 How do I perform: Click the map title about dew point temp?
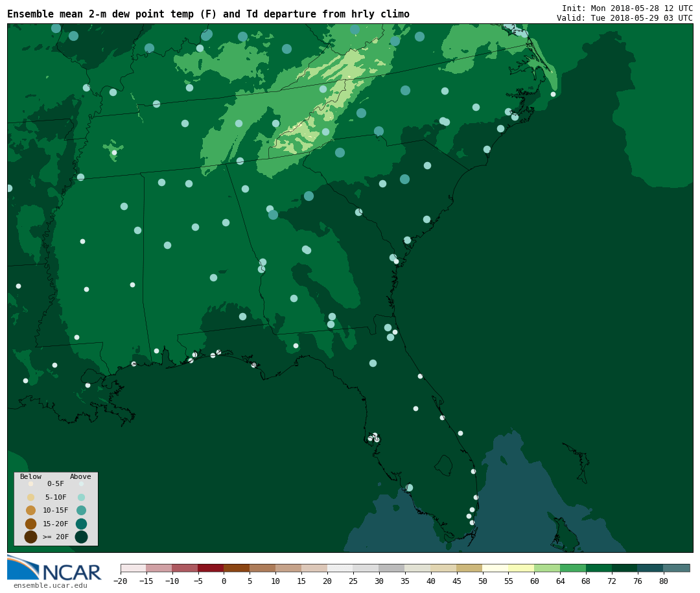coord(209,14)
